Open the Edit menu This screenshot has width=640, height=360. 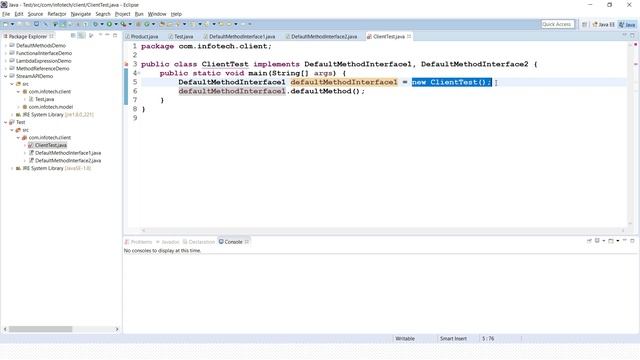tap(19, 14)
